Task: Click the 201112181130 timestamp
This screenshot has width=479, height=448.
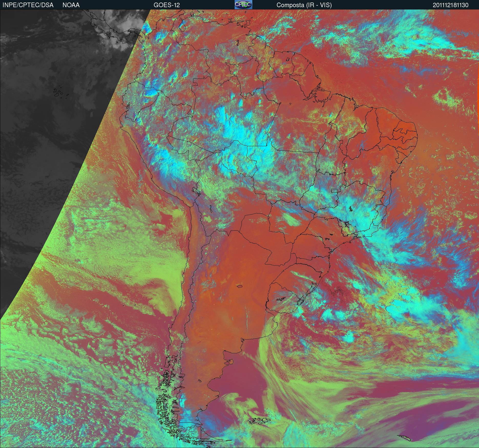Action: [x=451, y=5]
